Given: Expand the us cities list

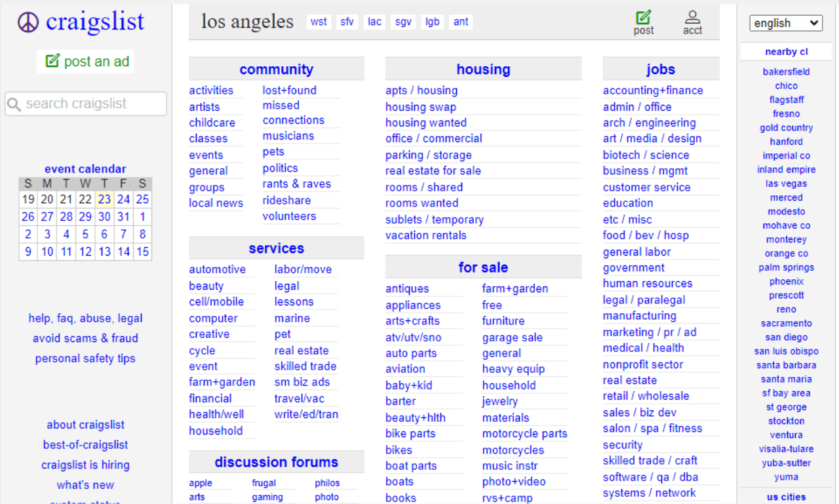Looking at the screenshot, I should [x=786, y=497].
